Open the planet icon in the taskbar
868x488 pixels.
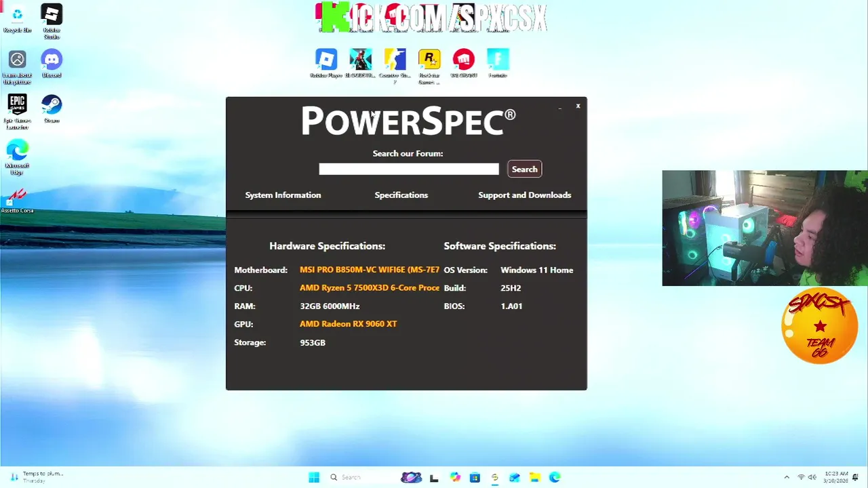point(411,478)
